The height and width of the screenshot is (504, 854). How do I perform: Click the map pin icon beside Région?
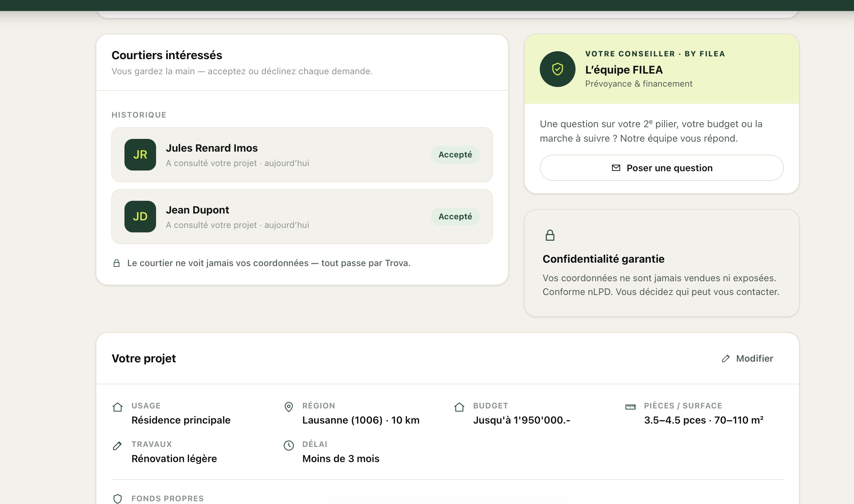click(x=289, y=407)
